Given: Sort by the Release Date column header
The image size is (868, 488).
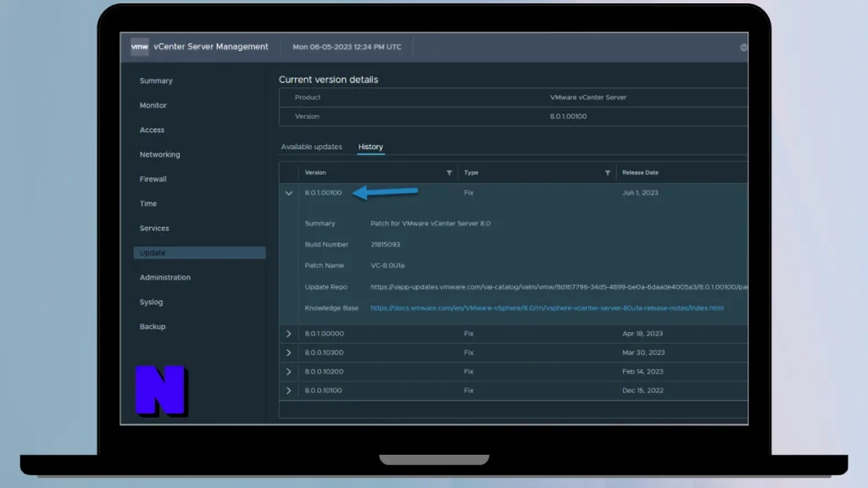Looking at the screenshot, I should [x=640, y=173].
